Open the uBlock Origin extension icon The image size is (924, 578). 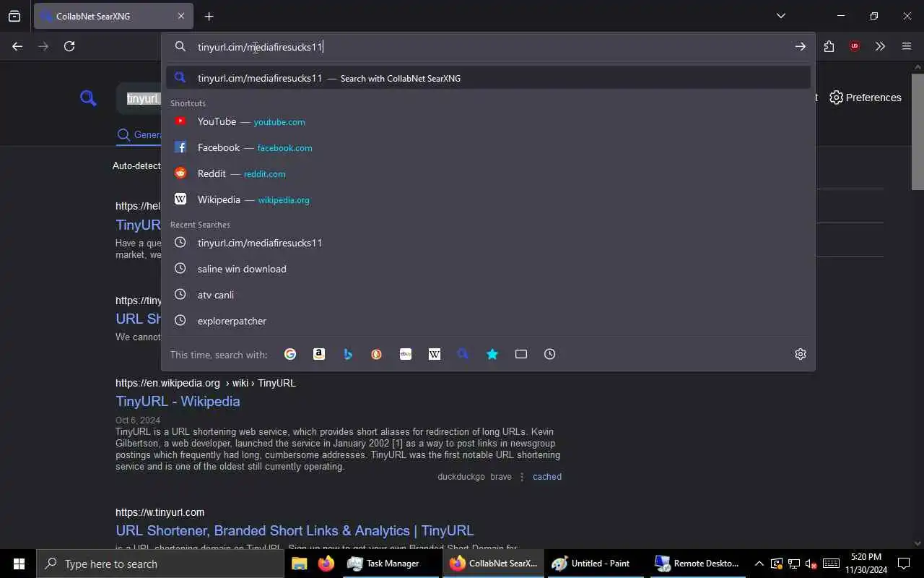(855, 46)
